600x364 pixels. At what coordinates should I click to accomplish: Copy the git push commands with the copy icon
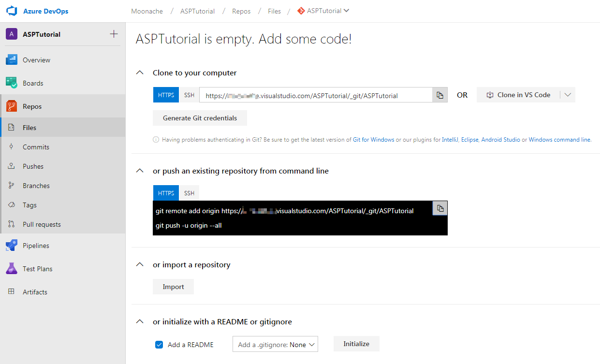click(440, 208)
